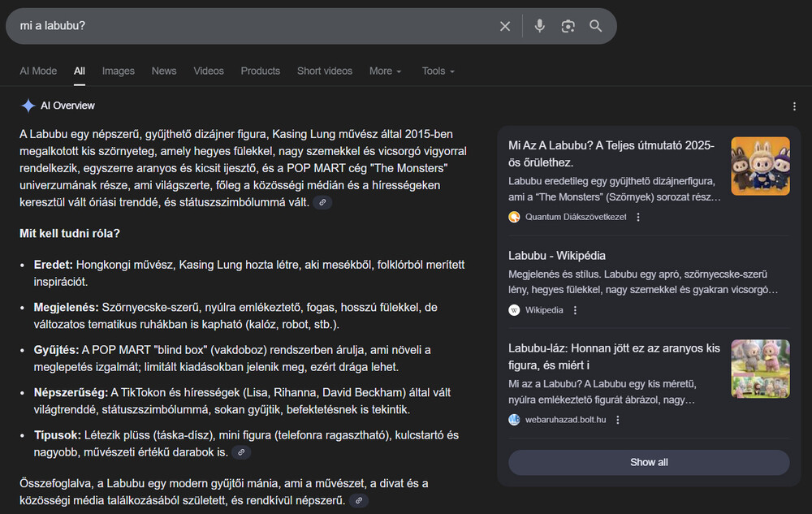Open the Labubu guide thumbnail image
812x514 pixels.
click(760, 166)
